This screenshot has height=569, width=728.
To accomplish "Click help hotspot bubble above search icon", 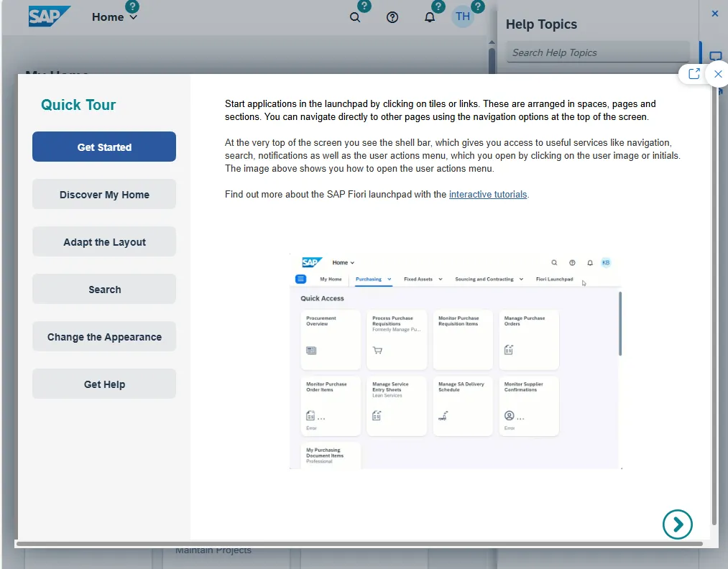I will coord(364,6).
